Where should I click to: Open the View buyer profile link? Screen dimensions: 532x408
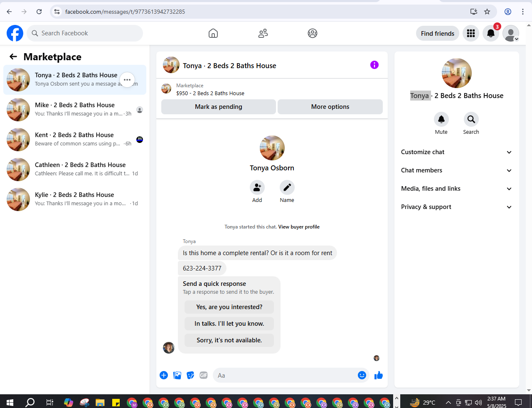[x=299, y=227]
